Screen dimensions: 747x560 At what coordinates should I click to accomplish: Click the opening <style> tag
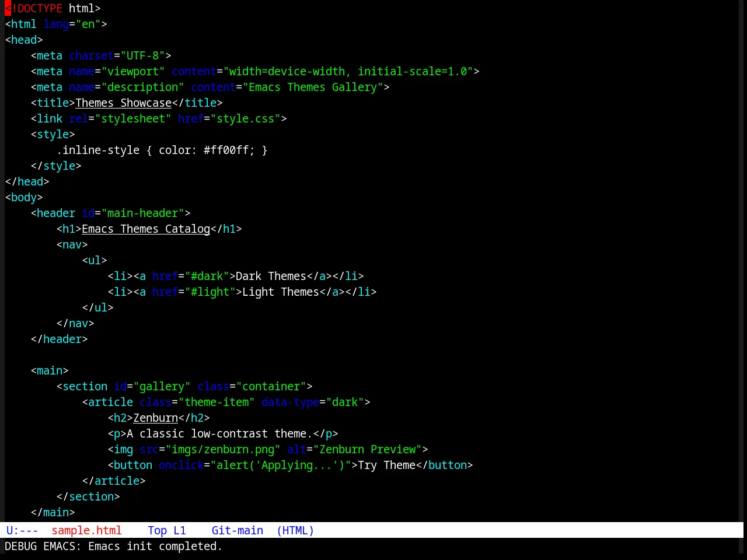coord(53,134)
